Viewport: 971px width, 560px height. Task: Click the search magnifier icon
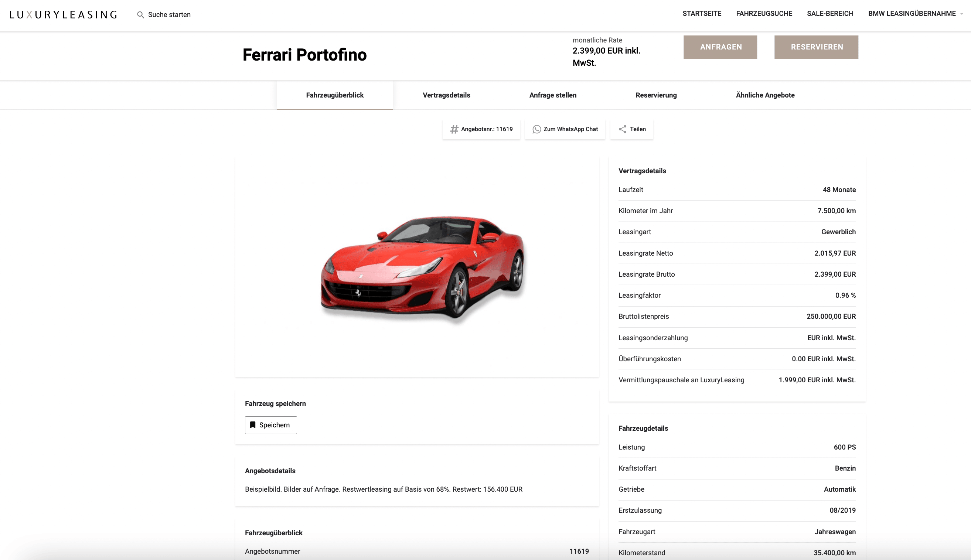140,15
